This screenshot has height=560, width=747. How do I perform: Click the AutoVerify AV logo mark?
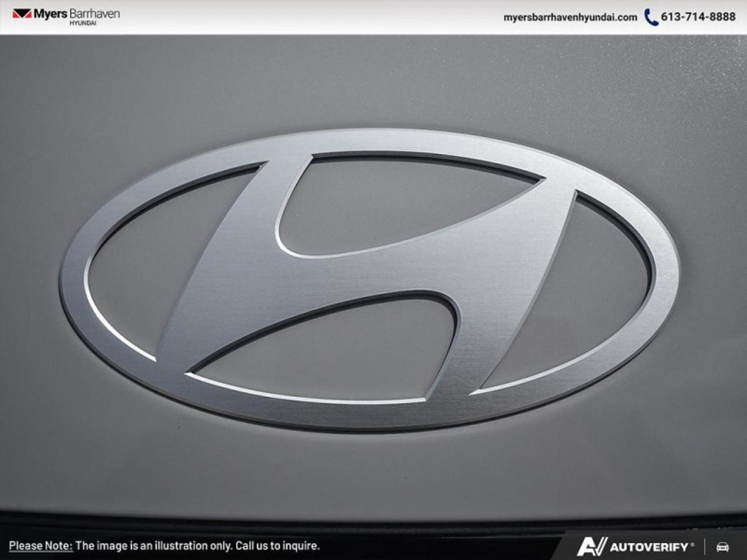coord(592,546)
